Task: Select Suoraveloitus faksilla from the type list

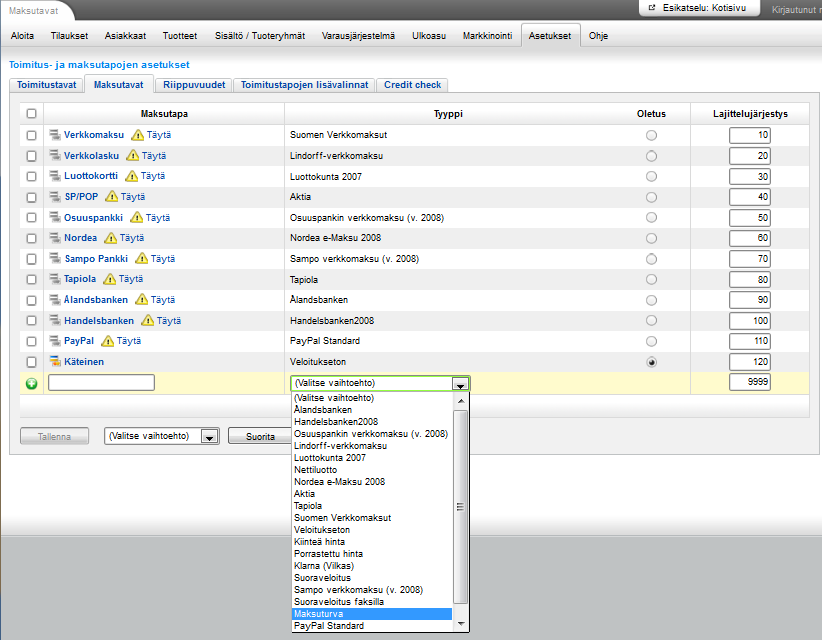Action: (x=372, y=602)
